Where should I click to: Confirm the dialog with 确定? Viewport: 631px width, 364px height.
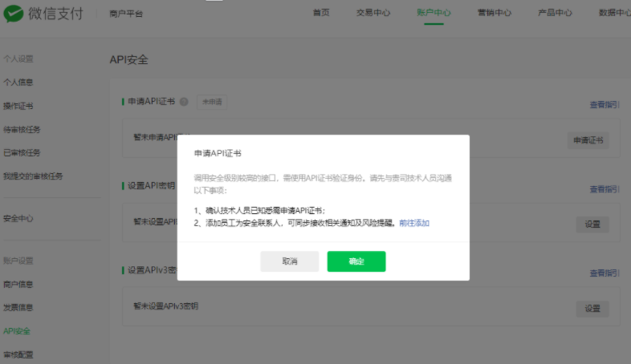coord(356,261)
